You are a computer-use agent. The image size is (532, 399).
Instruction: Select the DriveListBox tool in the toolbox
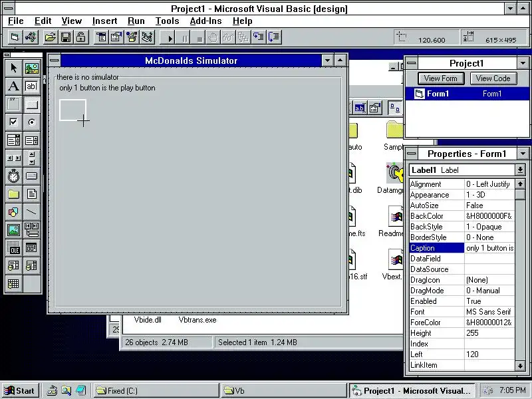(31, 176)
